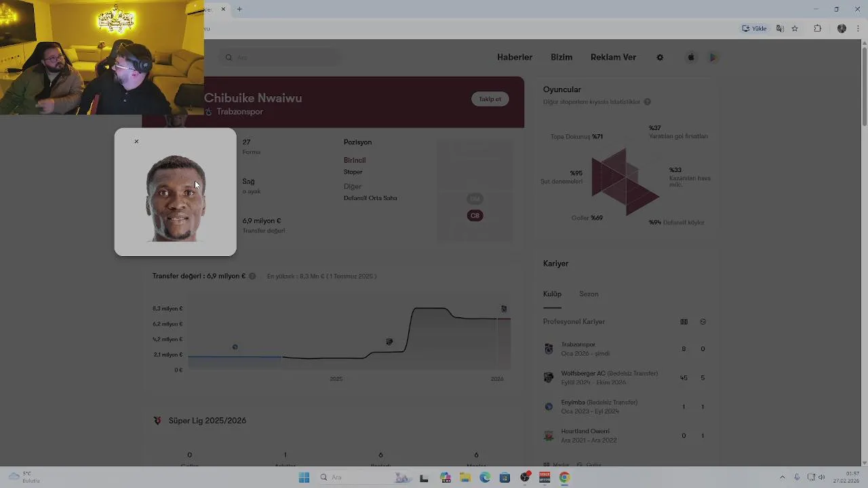Click the transfer value info icon
This screenshot has width=868, height=488.
tap(252, 277)
